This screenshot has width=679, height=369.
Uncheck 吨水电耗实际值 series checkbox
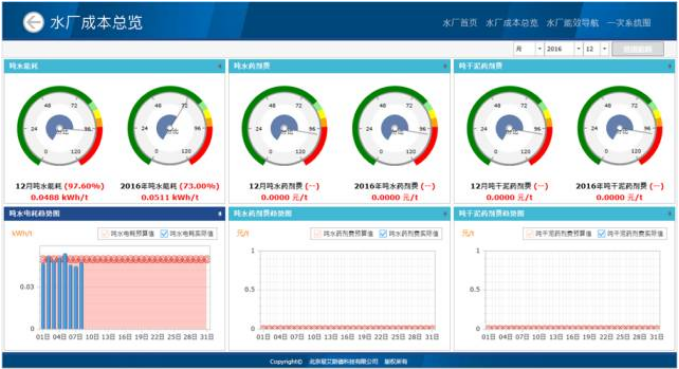coord(164,234)
